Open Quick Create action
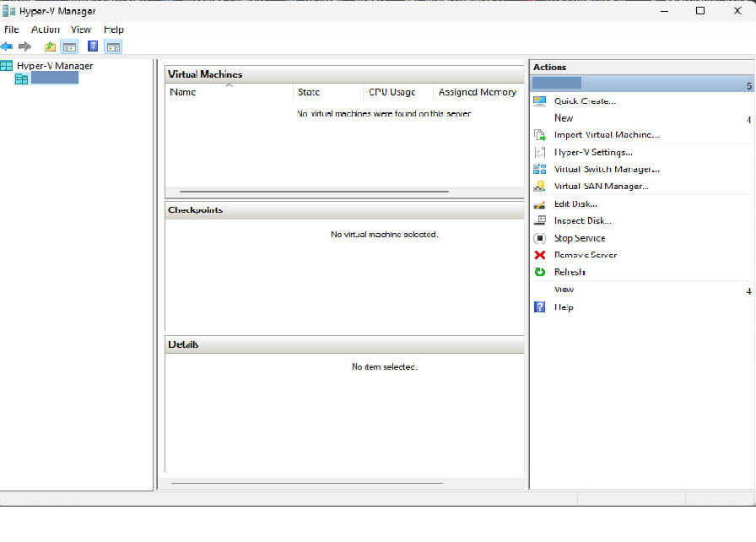The height and width of the screenshot is (542, 756). pos(585,101)
